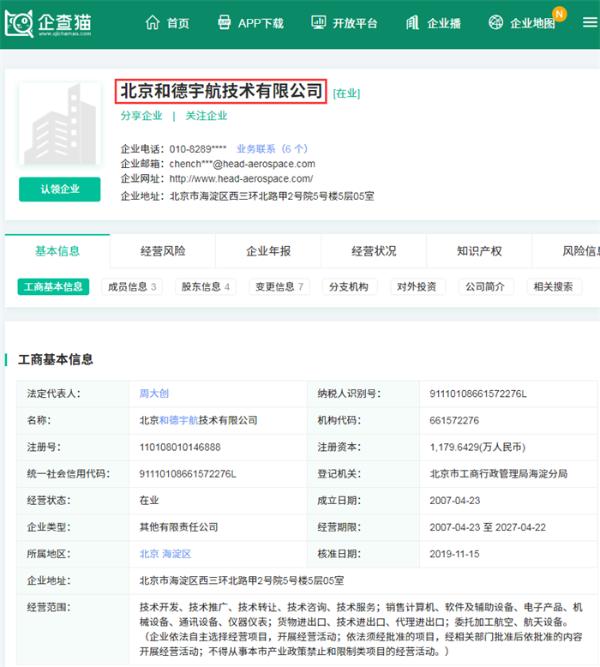Click the 企查猫 logo icon
Viewport: 600px width, 667px height.
[19, 23]
